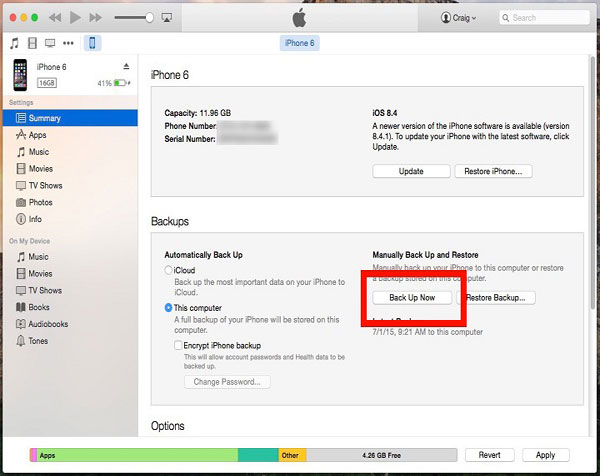Switch to the Music library icon
The width and height of the screenshot is (600, 476).
coord(14,43)
